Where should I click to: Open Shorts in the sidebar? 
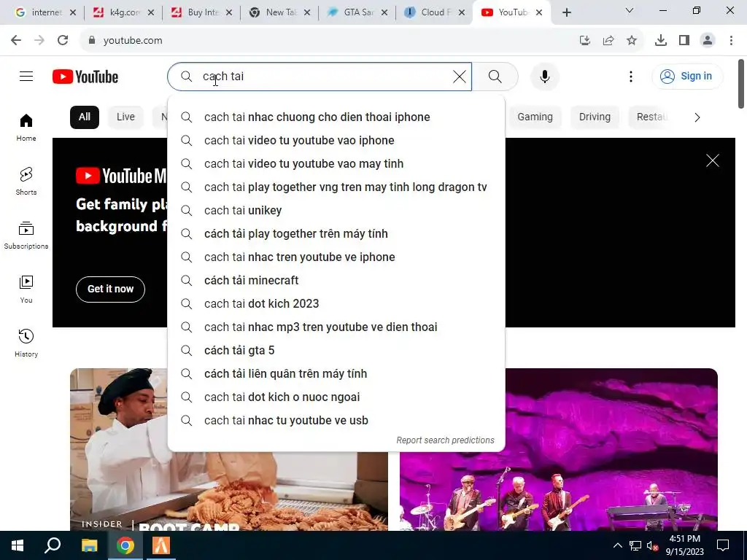coord(26,182)
